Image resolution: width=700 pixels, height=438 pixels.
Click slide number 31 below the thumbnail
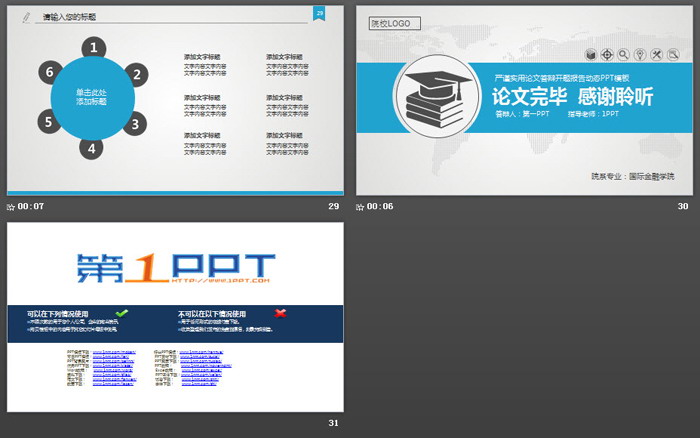pos(333,423)
